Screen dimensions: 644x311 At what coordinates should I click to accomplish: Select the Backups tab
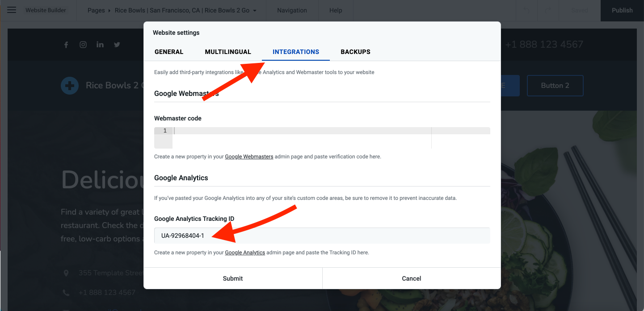tap(355, 52)
